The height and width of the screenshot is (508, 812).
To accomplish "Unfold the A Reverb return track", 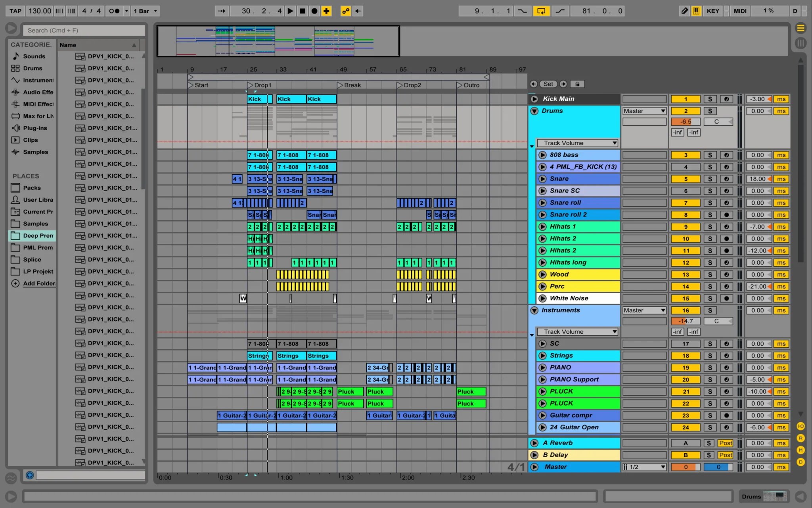I will pos(534,443).
